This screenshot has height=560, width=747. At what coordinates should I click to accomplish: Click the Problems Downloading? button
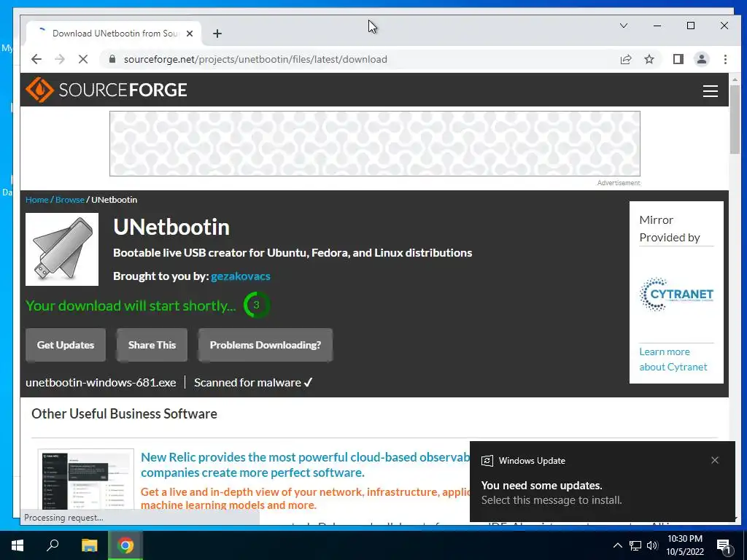pos(266,345)
